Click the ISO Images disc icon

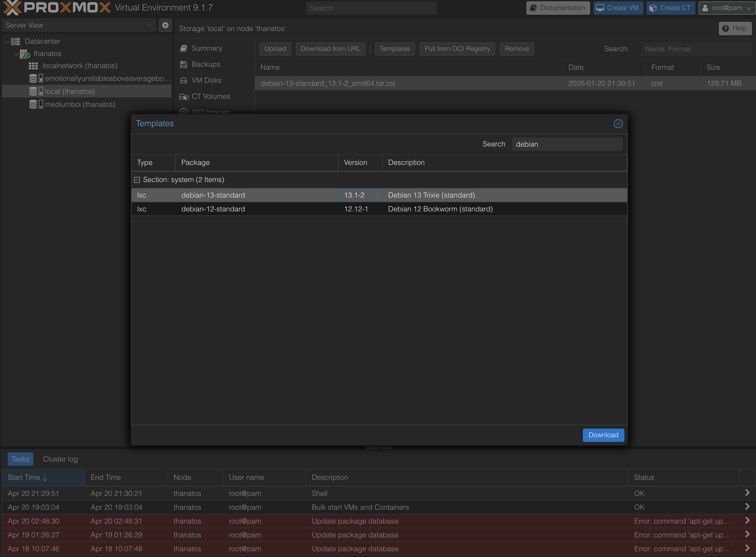coord(184,111)
